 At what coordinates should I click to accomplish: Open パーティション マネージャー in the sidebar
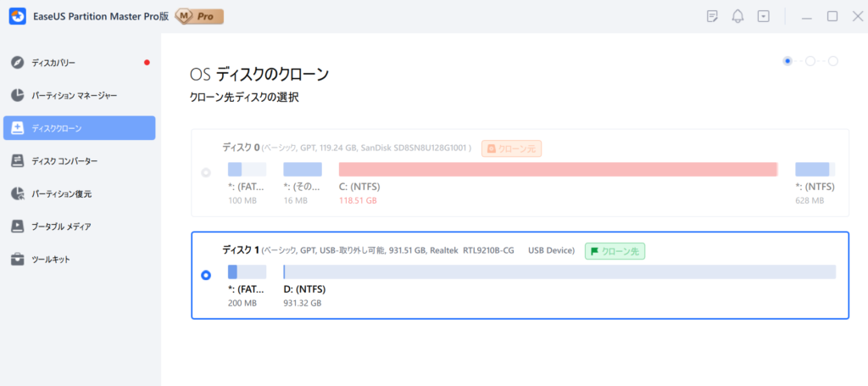[x=74, y=95]
